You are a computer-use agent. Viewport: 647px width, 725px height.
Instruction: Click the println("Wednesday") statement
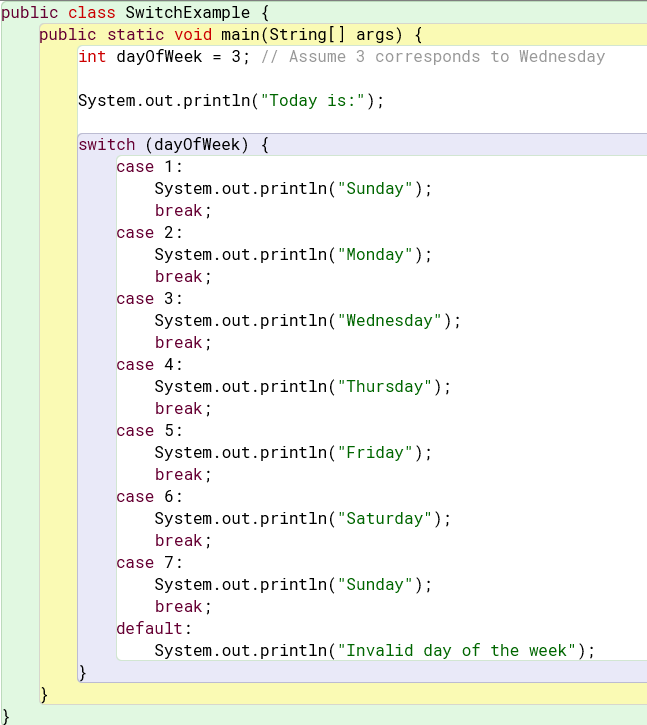click(308, 320)
